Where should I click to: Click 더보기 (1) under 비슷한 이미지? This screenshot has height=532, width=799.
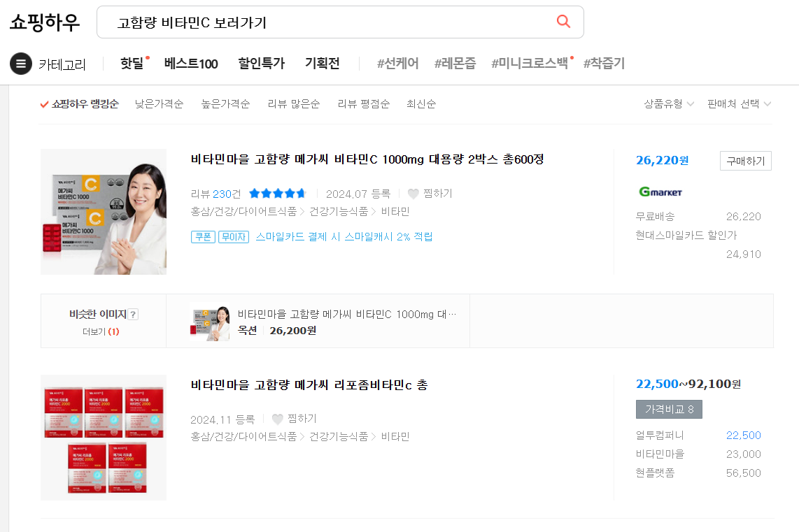pos(101,331)
